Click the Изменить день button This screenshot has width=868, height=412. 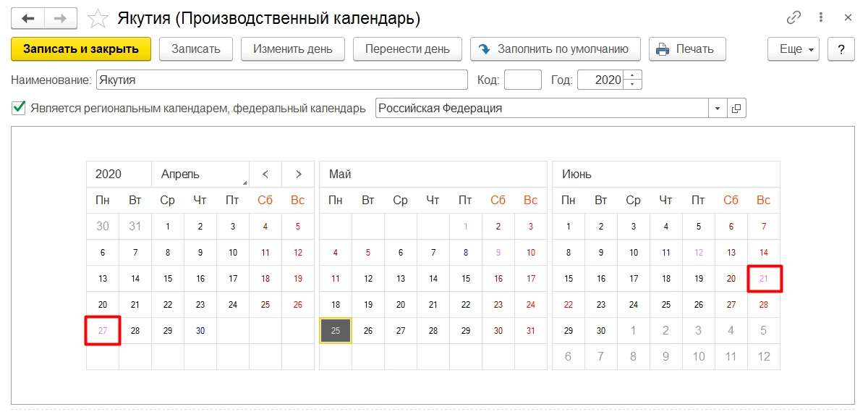293,49
